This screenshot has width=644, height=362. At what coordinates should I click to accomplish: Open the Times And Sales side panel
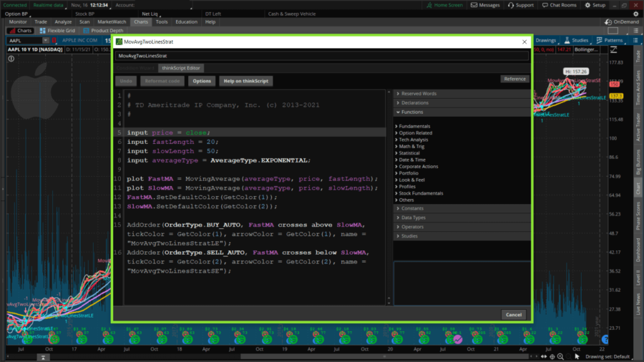coord(638,88)
